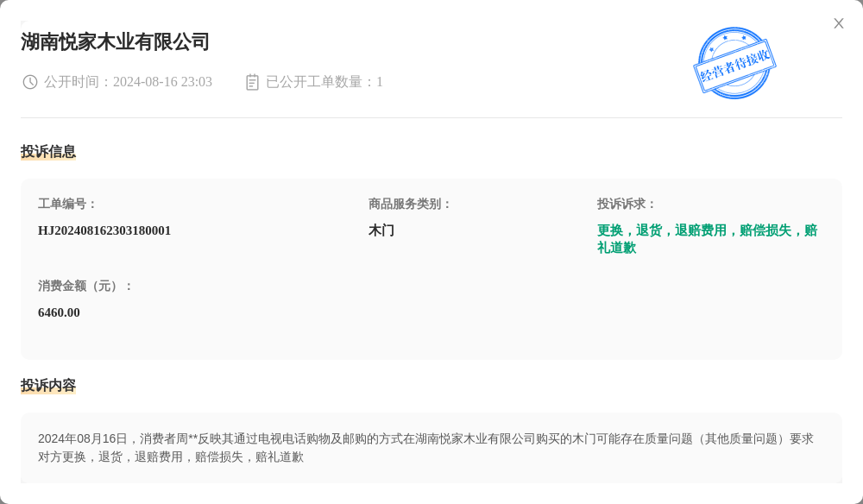Click the clipboard icon beside 已公开工单数量
The image size is (863, 504).
point(252,82)
